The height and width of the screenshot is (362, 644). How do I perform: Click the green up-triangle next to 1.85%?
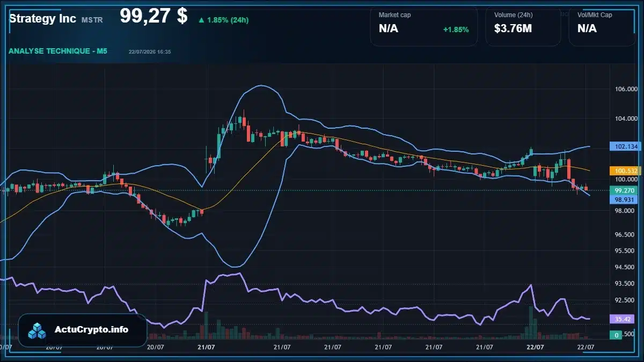(x=201, y=20)
